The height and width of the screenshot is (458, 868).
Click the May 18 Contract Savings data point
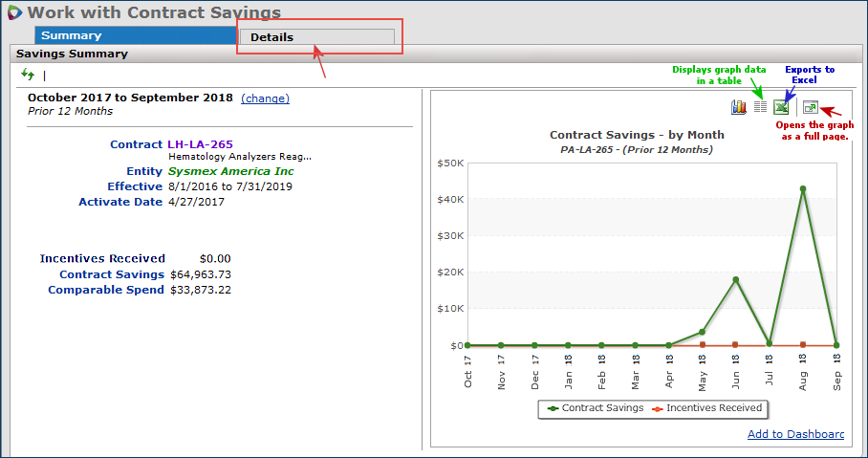tap(703, 332)
